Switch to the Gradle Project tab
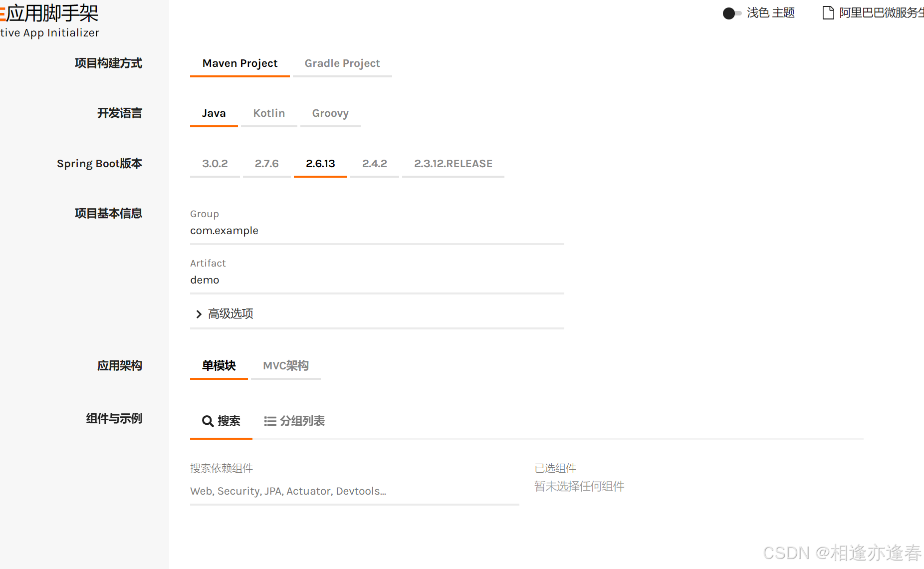The image size is (924, 569). click(x=342, y=63)
